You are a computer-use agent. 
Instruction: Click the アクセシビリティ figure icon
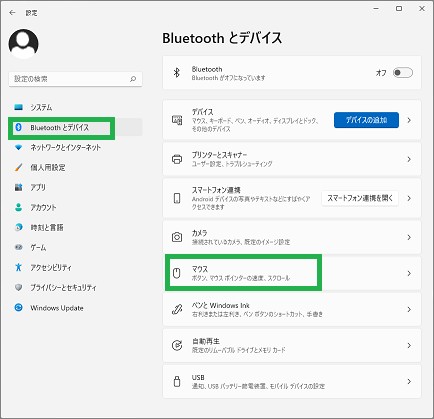[x=19, y=267]
